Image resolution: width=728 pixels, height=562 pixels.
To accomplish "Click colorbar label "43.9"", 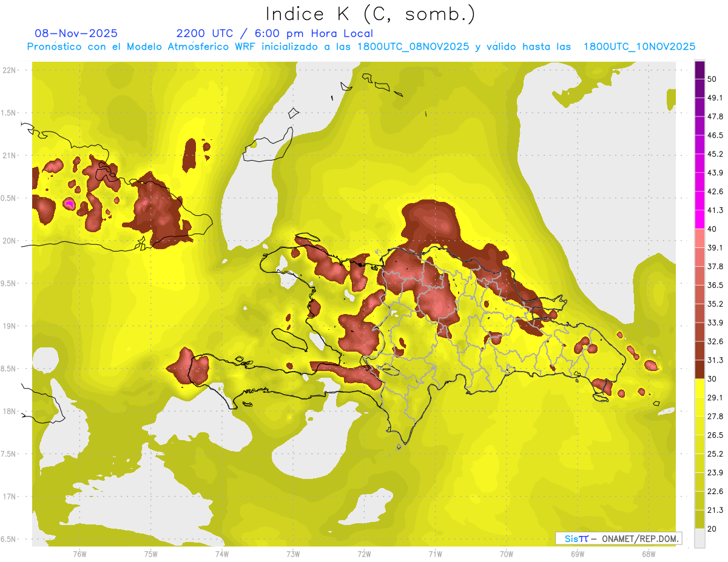I will coord(715,173).
